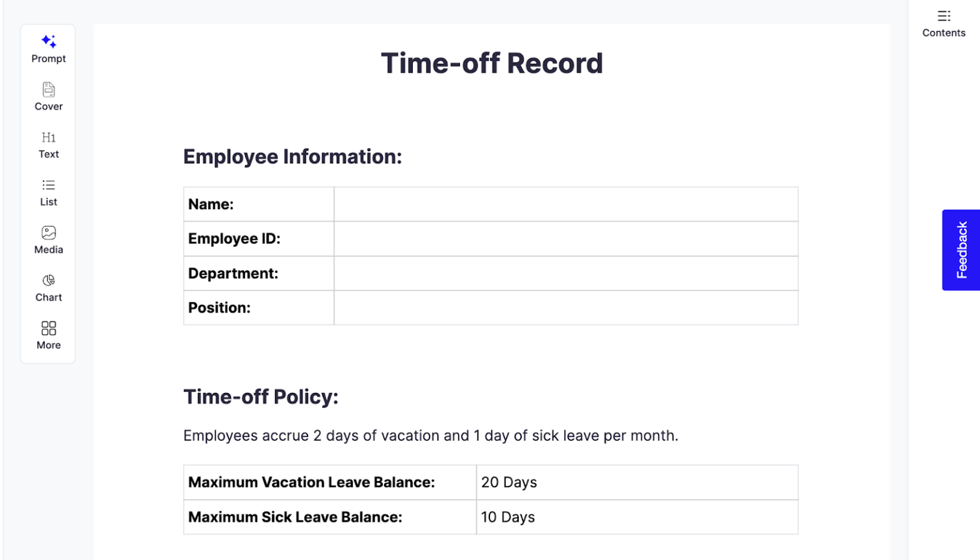
Task: Click the Time-off Policy heading
Action: (261, 396)
